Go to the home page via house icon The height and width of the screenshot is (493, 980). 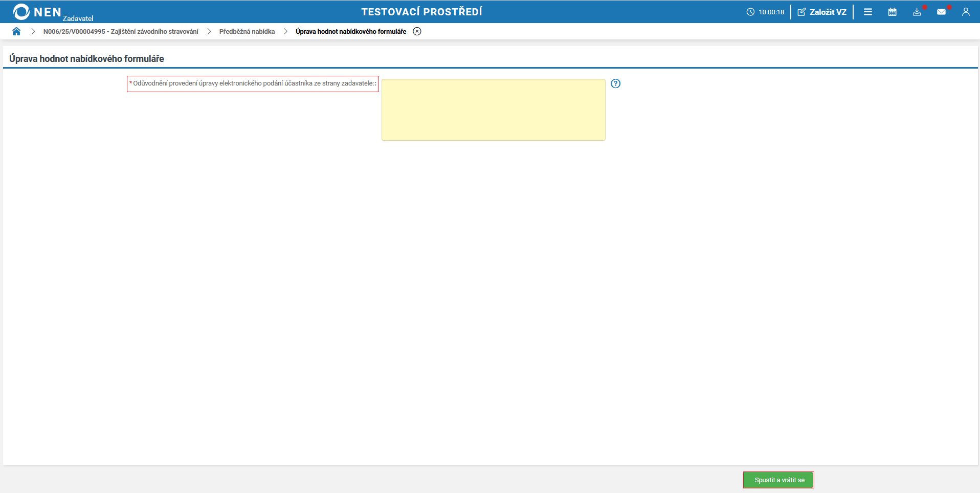tap(16, 31)
